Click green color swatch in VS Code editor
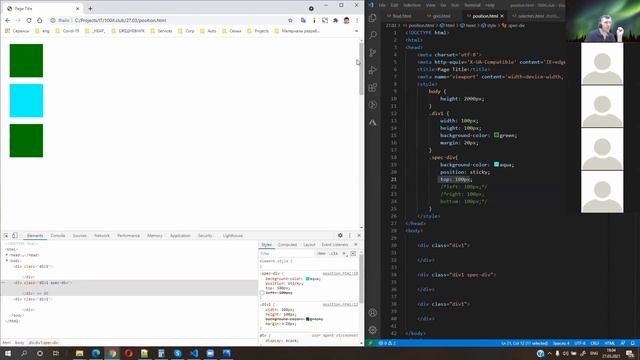Image resolution: width=640 pixels, height=360 pixels. 496,135
